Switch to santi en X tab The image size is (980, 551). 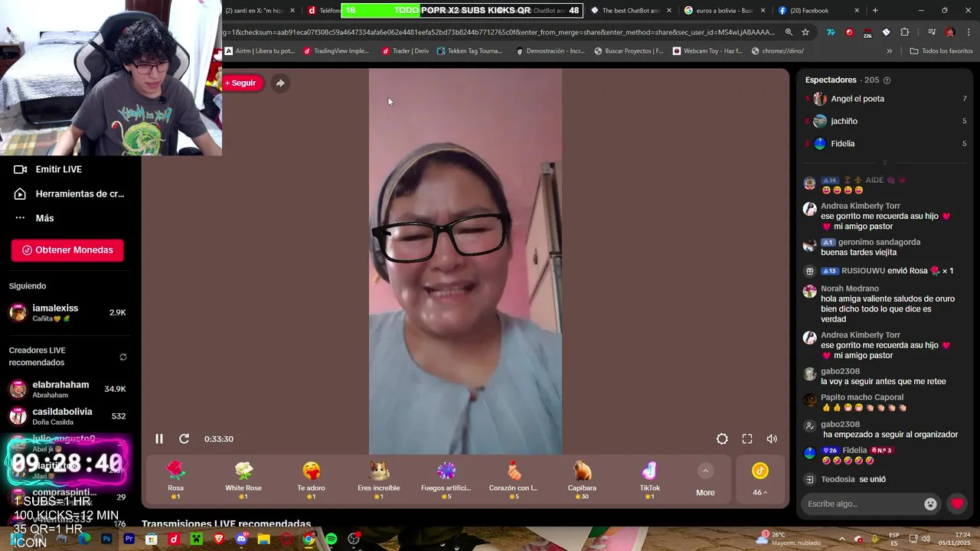pos(260,11)
